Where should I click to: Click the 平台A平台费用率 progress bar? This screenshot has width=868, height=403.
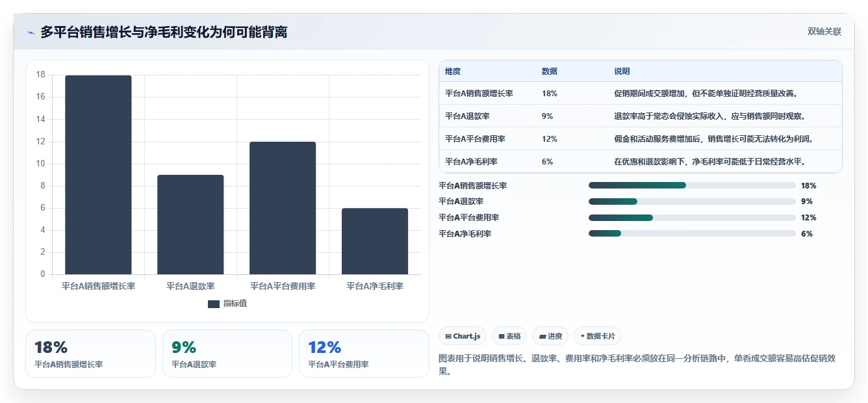point(692,218)
